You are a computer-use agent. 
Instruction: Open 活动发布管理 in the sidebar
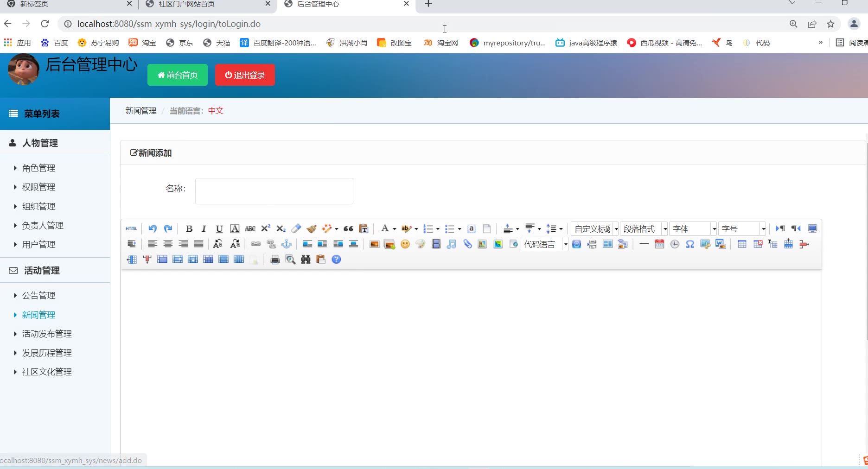47,334
